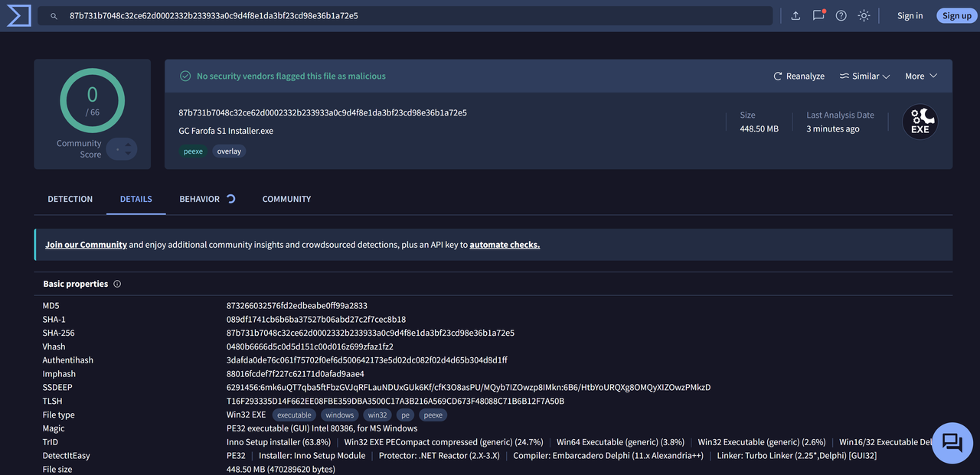Click the Basic properties info icon
980x475 pixels.
pyautogui.click(x=117, y=284)
